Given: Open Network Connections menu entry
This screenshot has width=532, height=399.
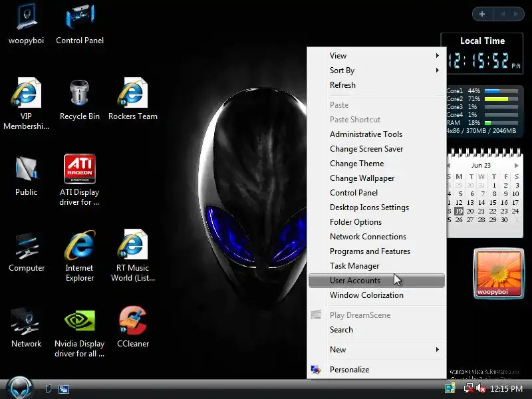Looking at the screenshot, I should (376, 236).
